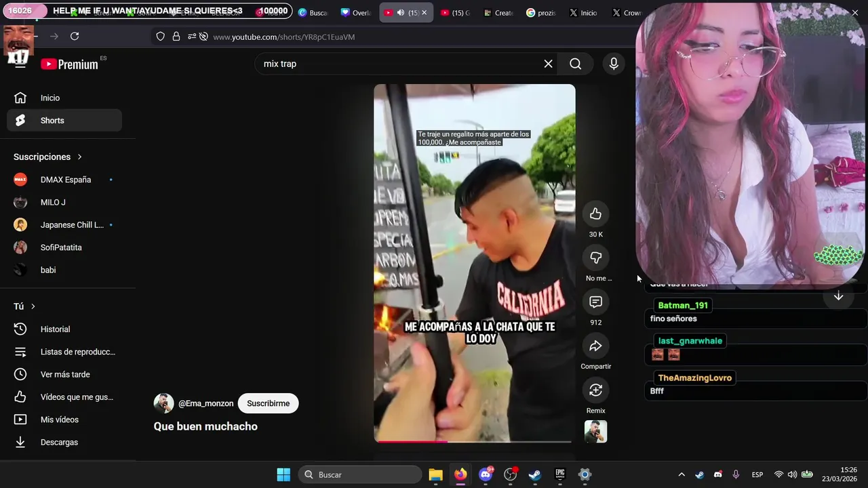Show site security via padlock icon
The image size is (868, 488).
[176, 37]
